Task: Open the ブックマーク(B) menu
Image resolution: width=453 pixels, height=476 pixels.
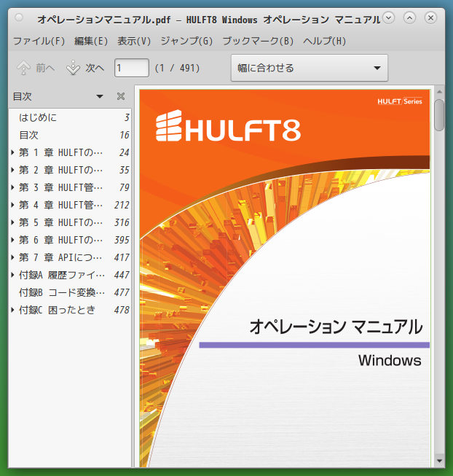Action: tap(258, 41)
